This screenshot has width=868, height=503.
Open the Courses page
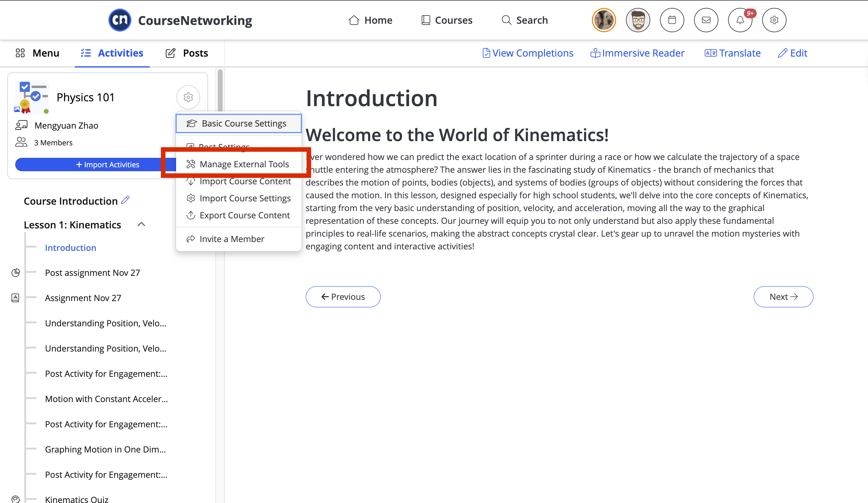(447, 20)
